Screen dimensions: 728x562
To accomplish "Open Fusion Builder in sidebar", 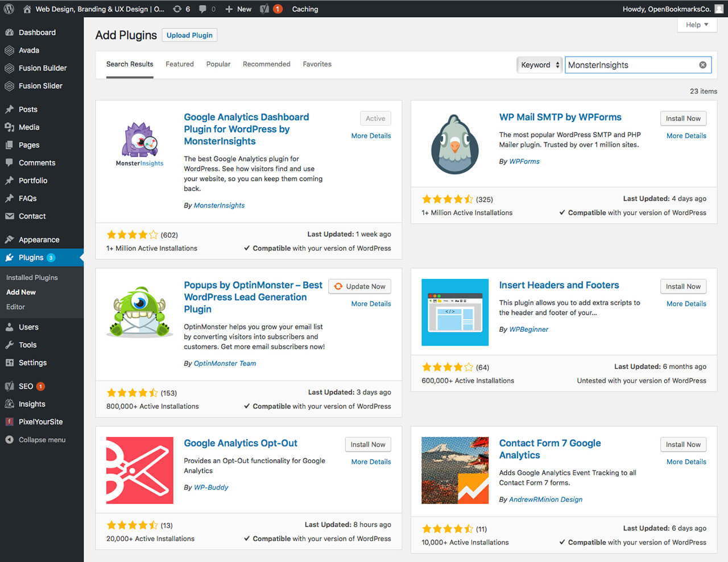I will coord(42,68).
